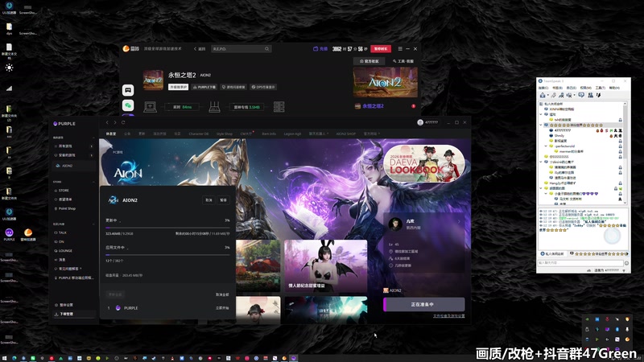Viewport: 644px width, 362px height.
Task: Click the router icon in Leigod network path
Action: click(214, 107)
